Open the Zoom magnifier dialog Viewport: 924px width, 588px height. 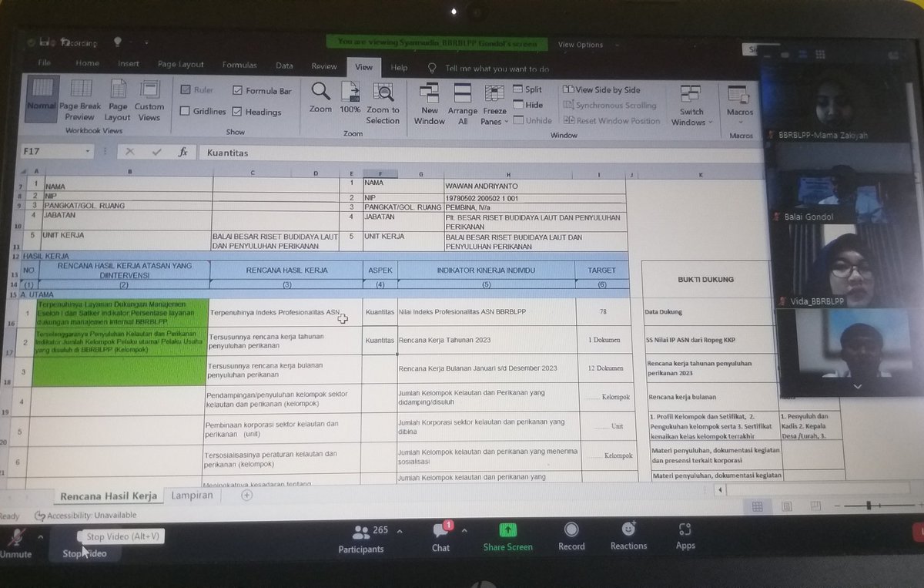coord(320,97)
